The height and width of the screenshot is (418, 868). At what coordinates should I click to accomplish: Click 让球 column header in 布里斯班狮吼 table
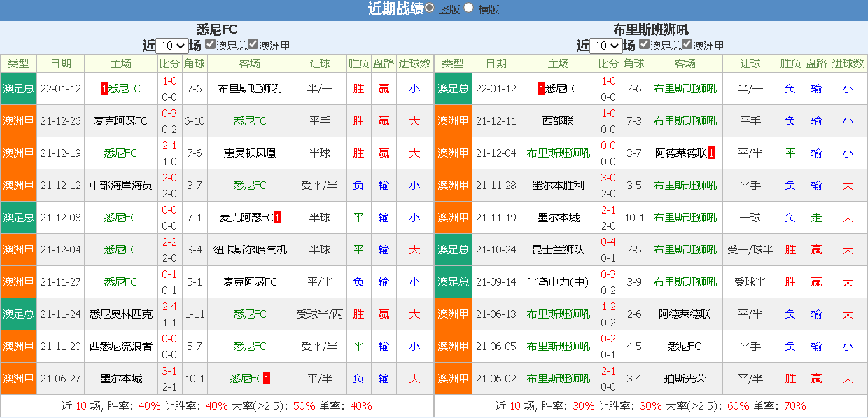tap(751, 64)
